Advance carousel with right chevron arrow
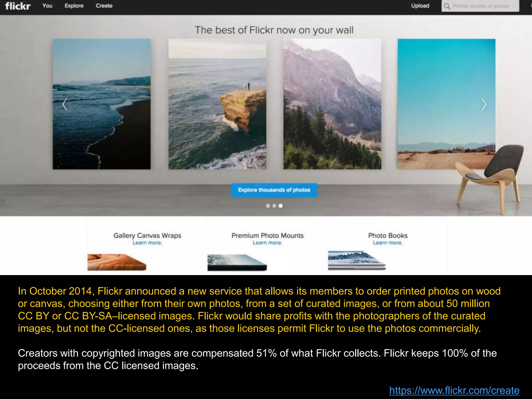 pyautogui.click(x=483, y=104)
